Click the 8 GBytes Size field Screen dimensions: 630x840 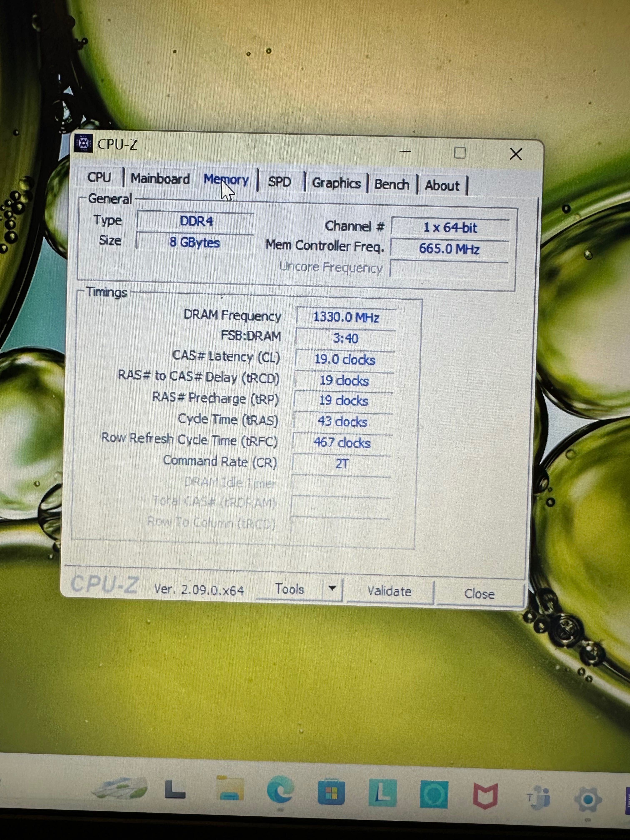click(x=194, y=242)
